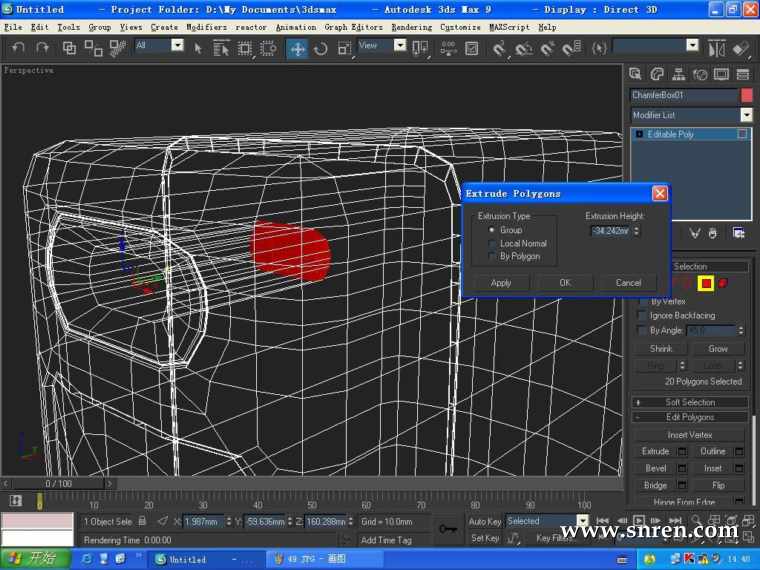Click the Undo arrow icon
The image size is (760, 570).
click(x=17, y=47)
